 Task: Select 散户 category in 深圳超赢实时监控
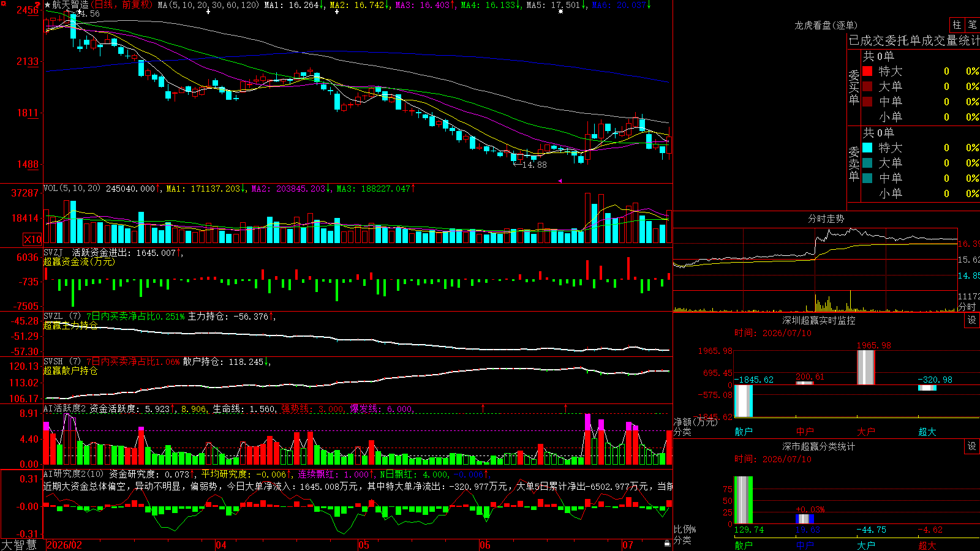point(744,432)
